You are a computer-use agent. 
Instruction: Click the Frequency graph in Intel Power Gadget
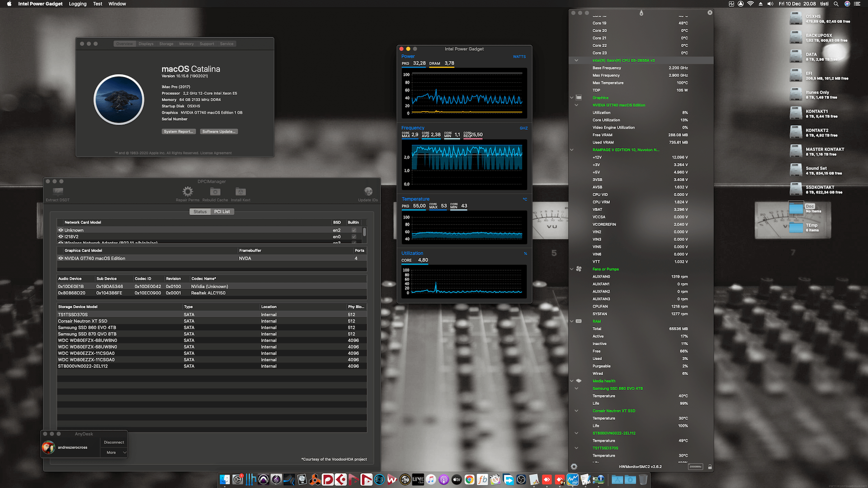[x=464, y=165]
